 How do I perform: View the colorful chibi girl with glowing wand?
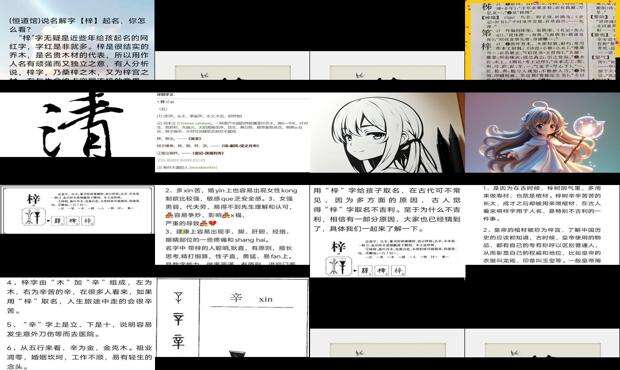point(542,132)
